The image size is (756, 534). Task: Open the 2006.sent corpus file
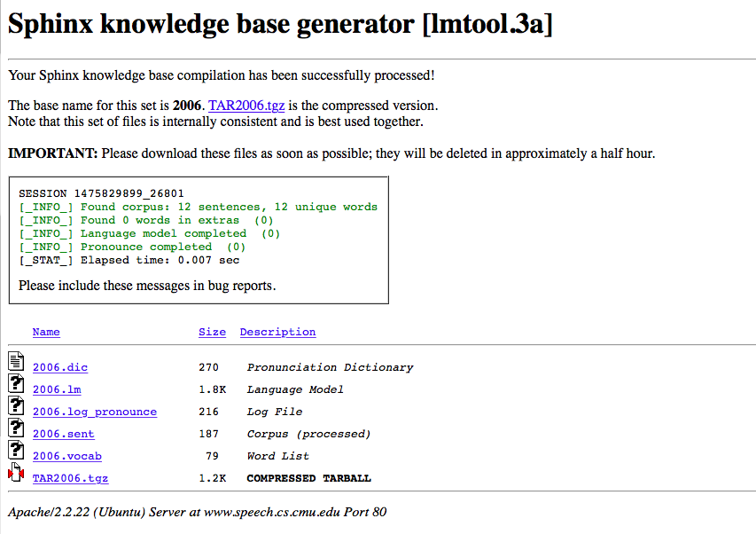pos(64,434)
